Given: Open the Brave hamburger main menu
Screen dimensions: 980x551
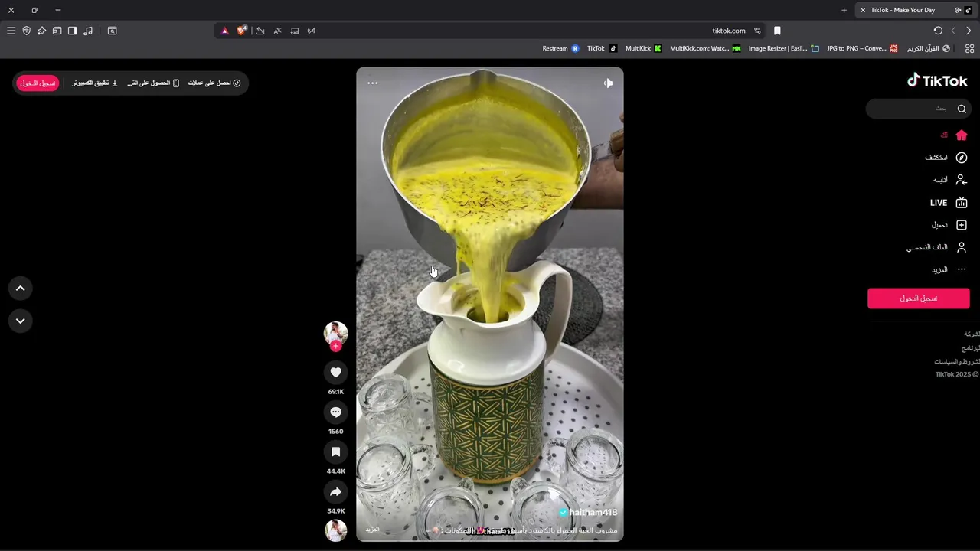Looking at the screenshot, I should point(11,31).
